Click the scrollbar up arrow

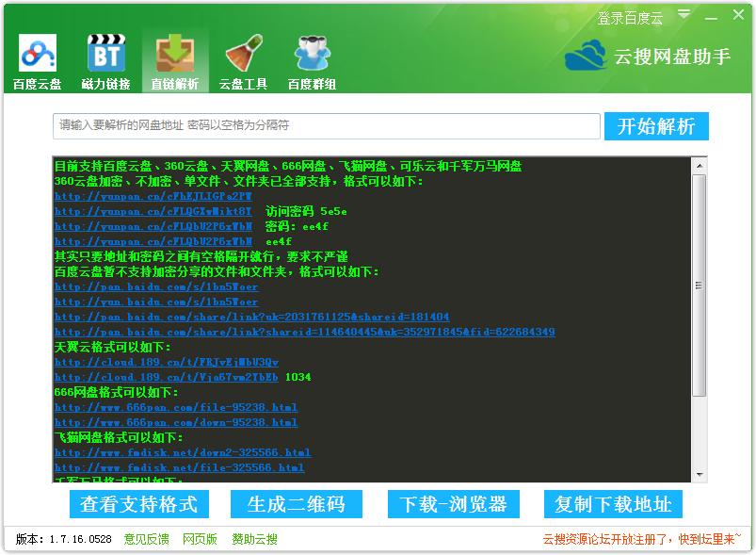point(700,166)
